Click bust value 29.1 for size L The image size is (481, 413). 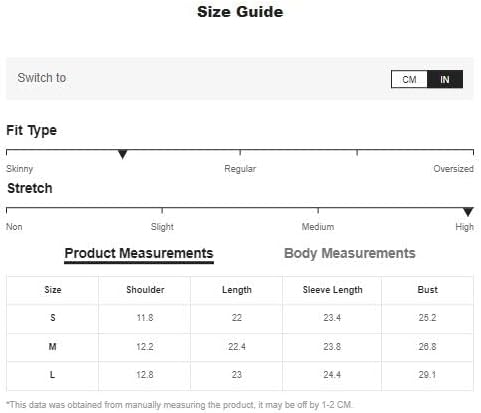click(x=427, y=375)
